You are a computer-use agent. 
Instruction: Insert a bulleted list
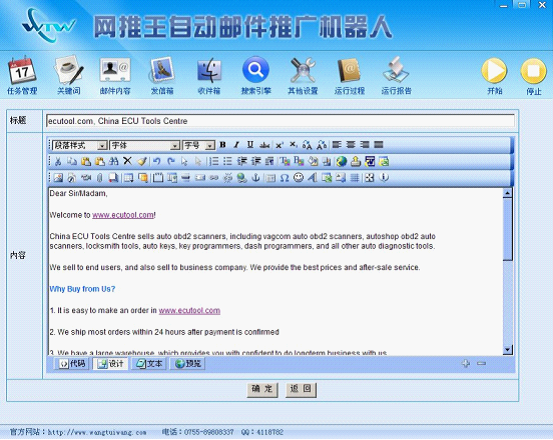tap(228, 161)
